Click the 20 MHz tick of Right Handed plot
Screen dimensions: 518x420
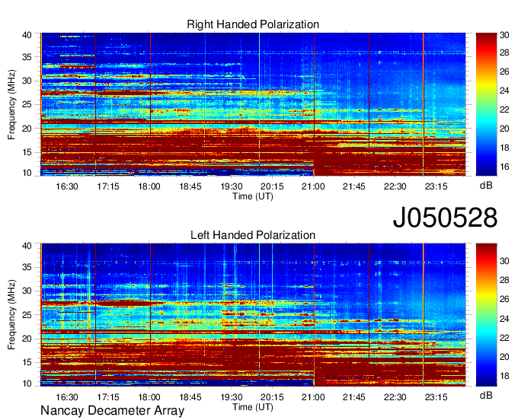click(x=27, y=129)
